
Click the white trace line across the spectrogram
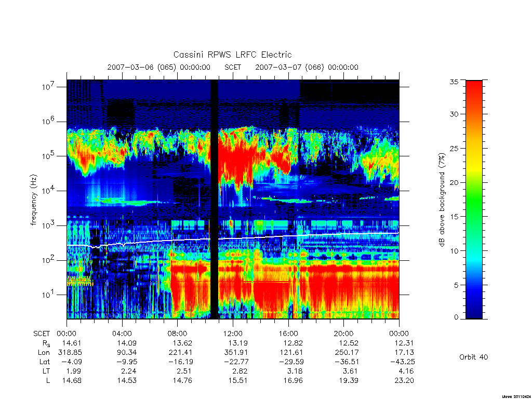point(233,239)
